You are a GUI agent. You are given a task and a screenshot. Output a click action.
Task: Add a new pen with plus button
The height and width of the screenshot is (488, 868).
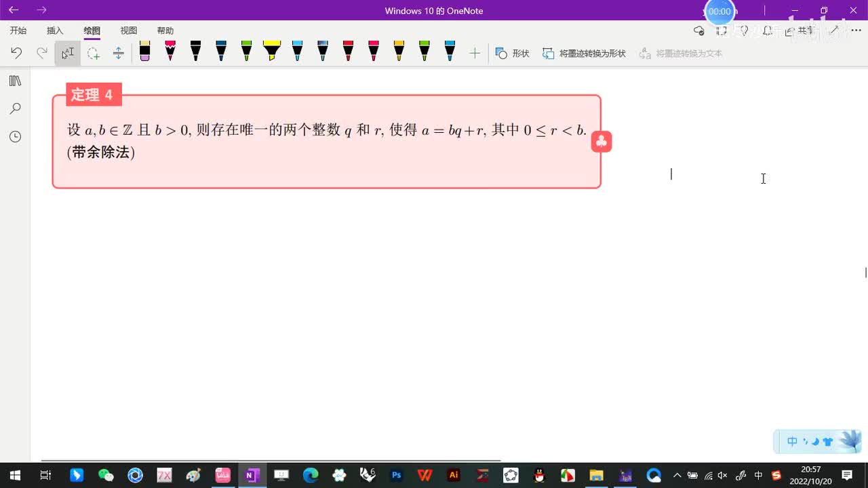475,53
